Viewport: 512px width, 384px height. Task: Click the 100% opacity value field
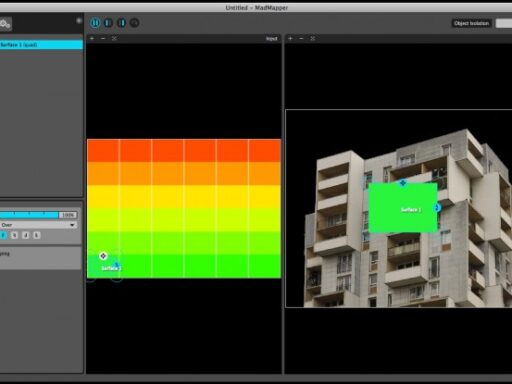[x=68, y=215]
